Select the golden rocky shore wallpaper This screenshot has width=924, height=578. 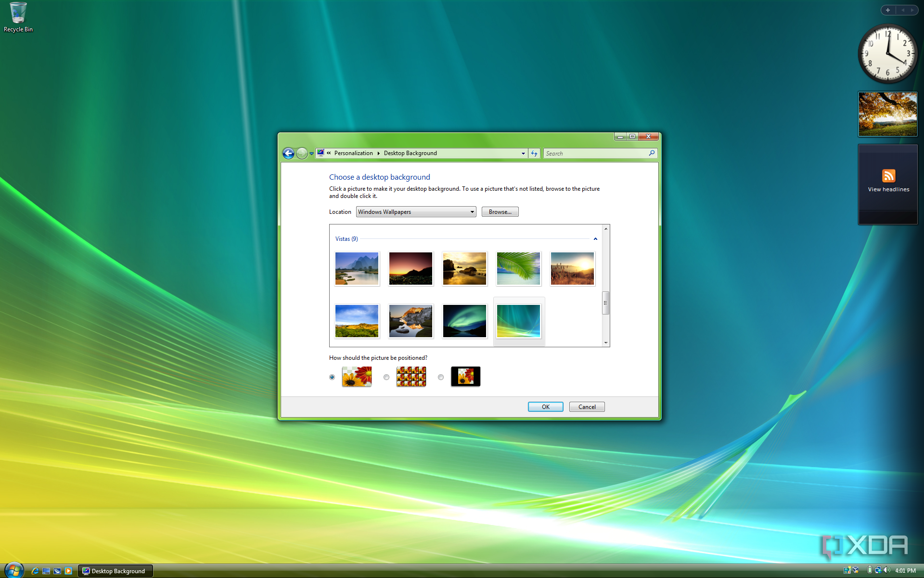(x=464, y=269)
